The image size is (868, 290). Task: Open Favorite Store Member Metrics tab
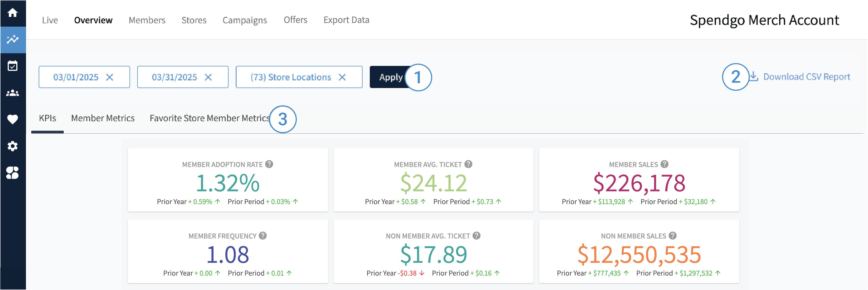[x=209, y=118]
